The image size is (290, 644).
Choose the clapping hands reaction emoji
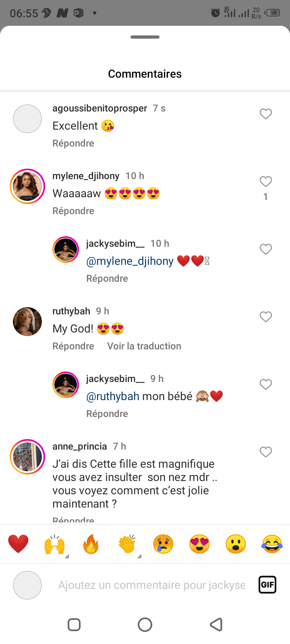click(127, 544)
